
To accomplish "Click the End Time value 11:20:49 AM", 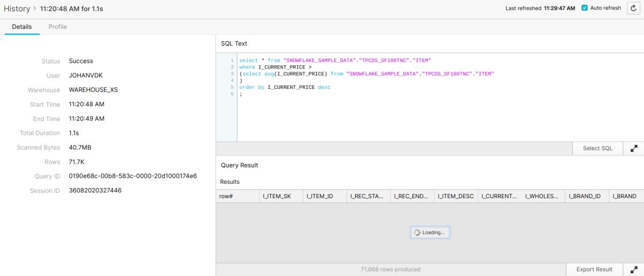I will click(87, 119).
